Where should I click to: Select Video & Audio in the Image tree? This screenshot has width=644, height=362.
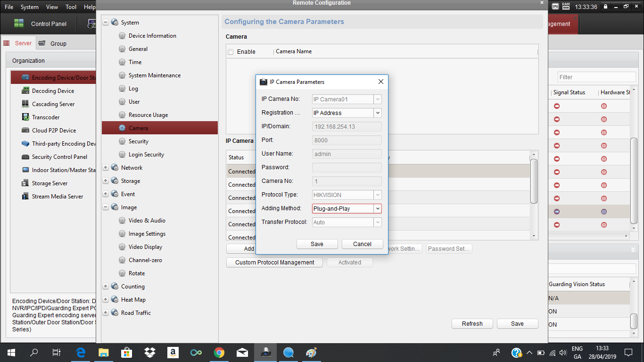click(x=147, y=221)
